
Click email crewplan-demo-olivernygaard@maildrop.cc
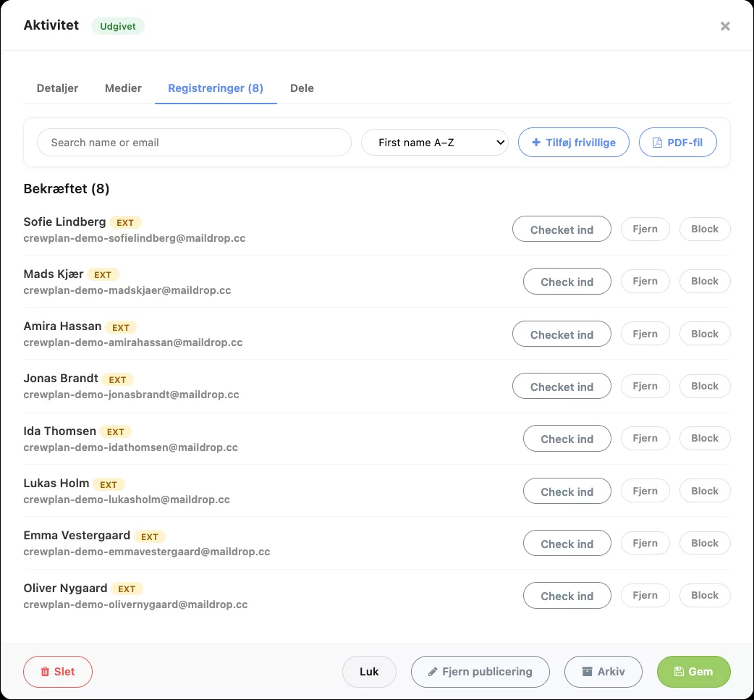tap(135, 604)
